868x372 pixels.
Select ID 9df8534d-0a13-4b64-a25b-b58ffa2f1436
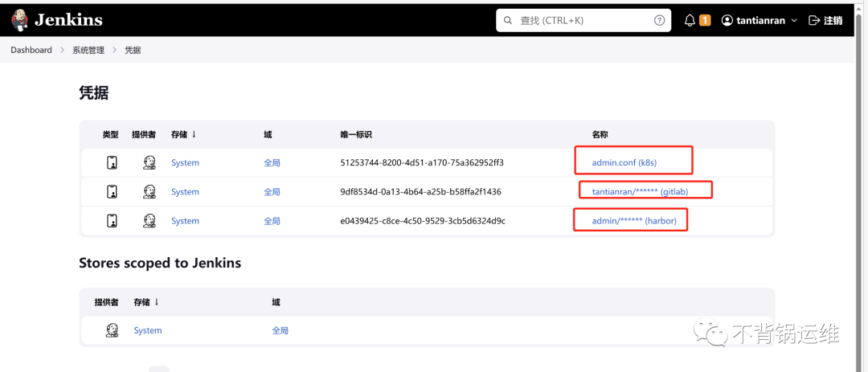tap(420, 191)
